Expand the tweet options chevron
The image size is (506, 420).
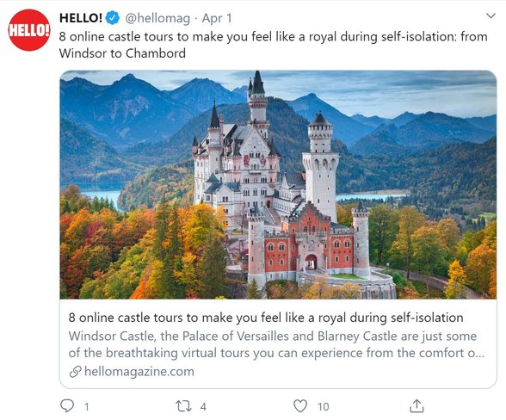click(x=491, y=15)
